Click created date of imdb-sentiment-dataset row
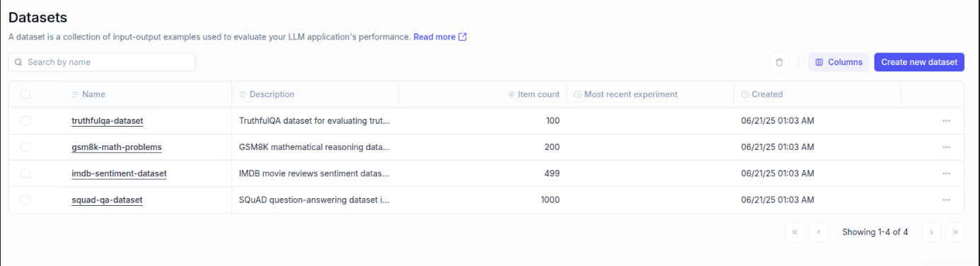 (x=778, y=173)
